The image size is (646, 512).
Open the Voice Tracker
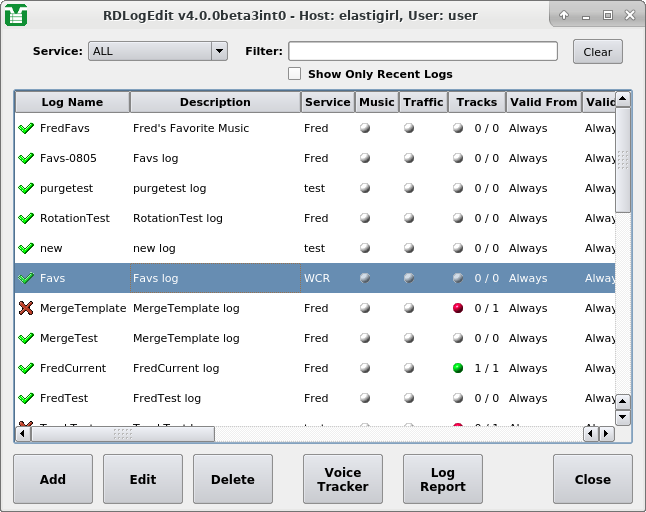coord(343,479)
